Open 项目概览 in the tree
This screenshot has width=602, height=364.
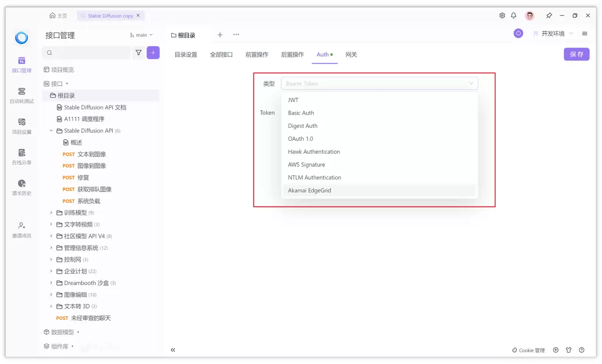59,70
